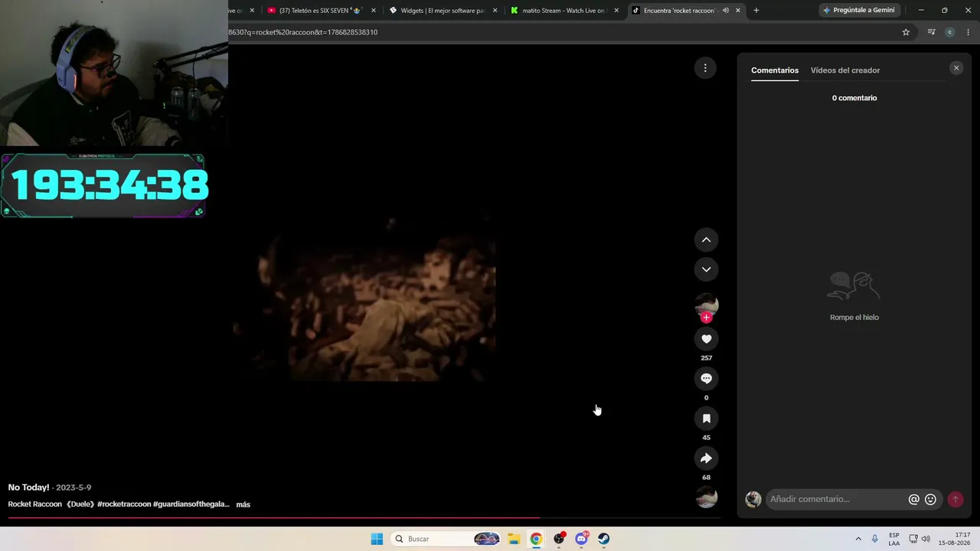This screenshot has width=980, height=551.
Task: Send the comment with the red arrow button
Action: click(x=955, y=499)
